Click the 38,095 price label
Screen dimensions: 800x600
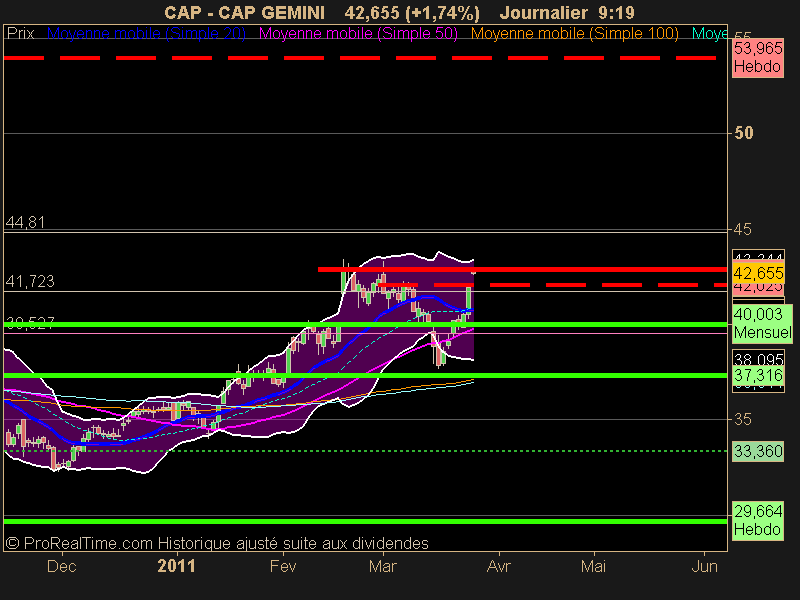pyautogui.click(x=758, y=358)
